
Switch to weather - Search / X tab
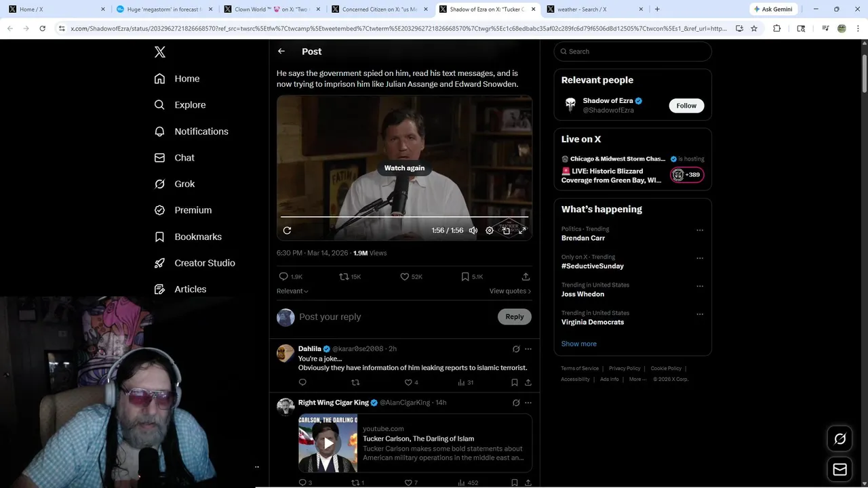click(594, 9)
